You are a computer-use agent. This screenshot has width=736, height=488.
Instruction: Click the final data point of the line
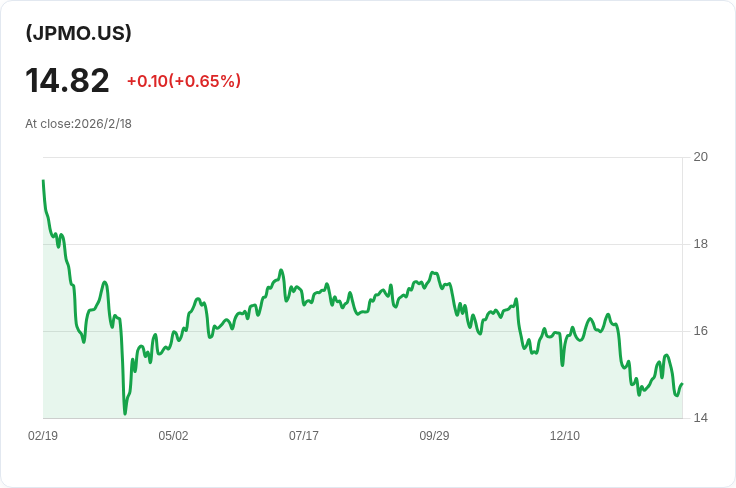point(681,385)
